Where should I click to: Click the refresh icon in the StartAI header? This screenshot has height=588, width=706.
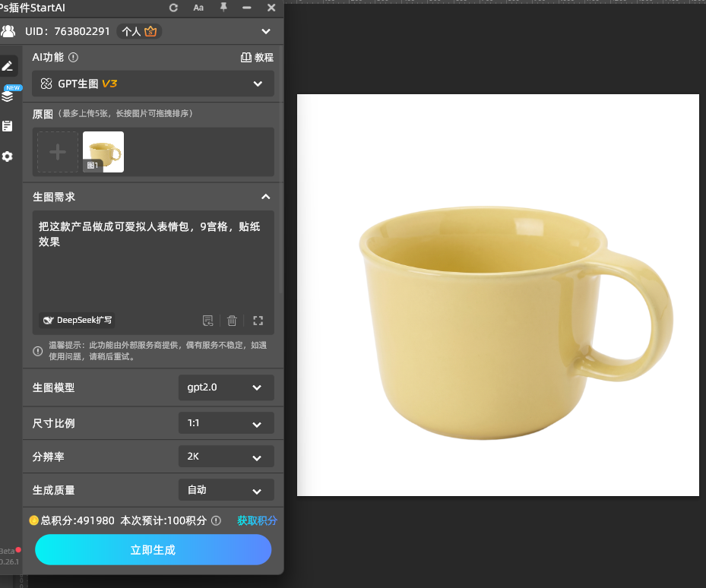173,8
